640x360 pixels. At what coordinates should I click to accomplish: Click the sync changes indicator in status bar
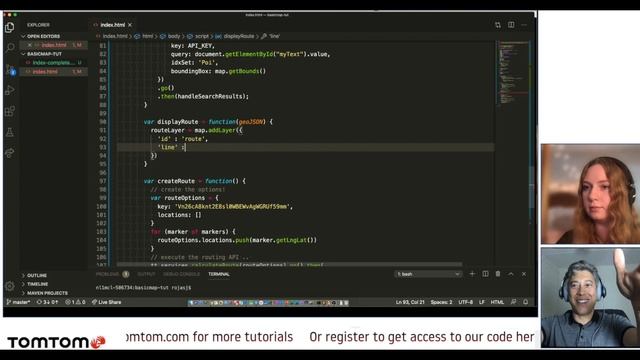point(47,302)
